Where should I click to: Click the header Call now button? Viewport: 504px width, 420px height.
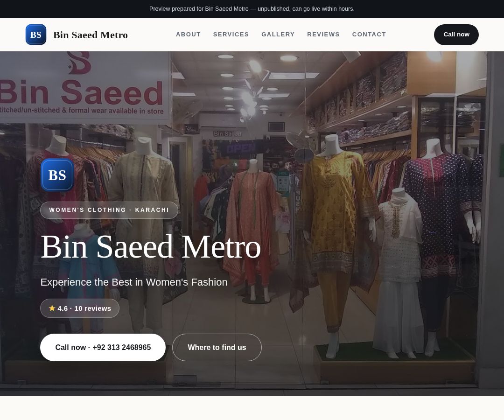pyautogui.click(x=456, y=35)
